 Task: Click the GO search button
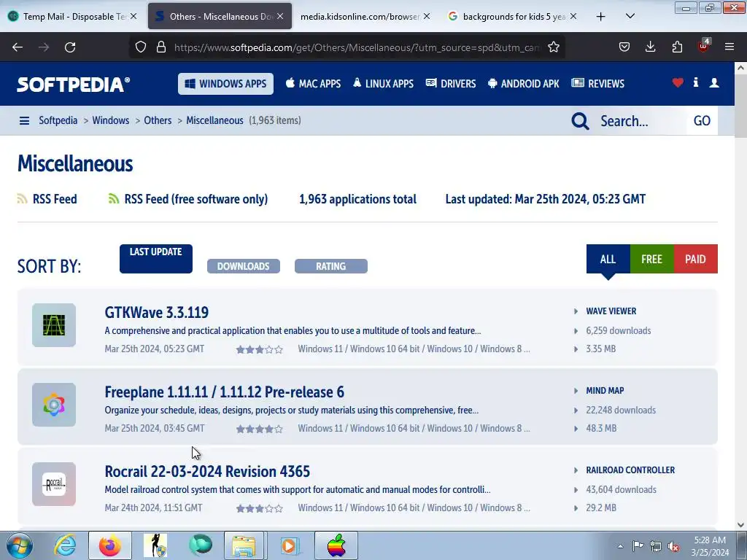(x=702, y=121)
